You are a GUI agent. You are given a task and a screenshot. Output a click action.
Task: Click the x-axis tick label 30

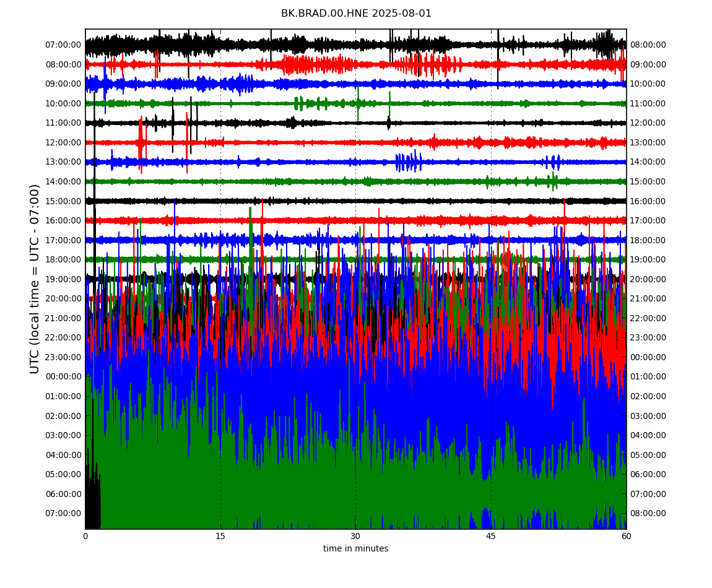[x=355, y=536]
